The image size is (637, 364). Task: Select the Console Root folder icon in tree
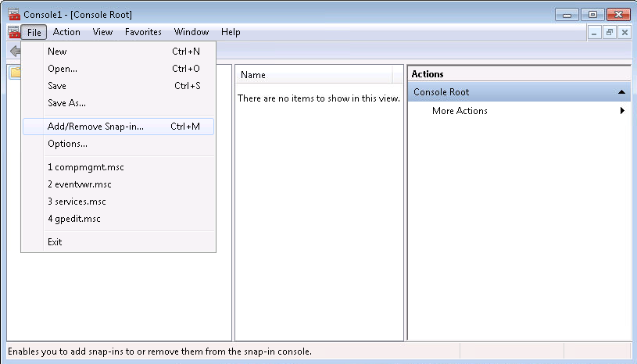15,73
